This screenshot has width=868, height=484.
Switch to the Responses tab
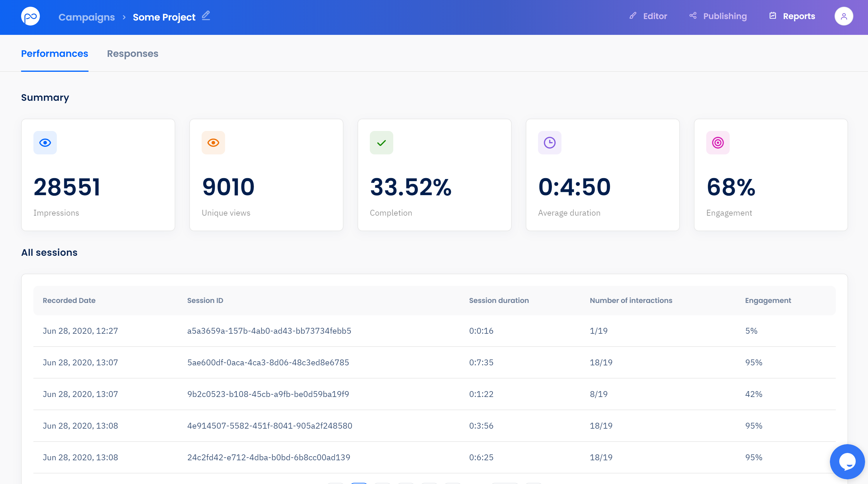[132, 54]
